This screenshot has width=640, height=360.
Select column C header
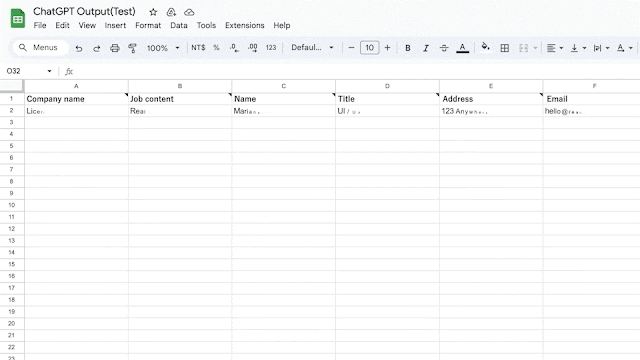(x=284, y=86)
